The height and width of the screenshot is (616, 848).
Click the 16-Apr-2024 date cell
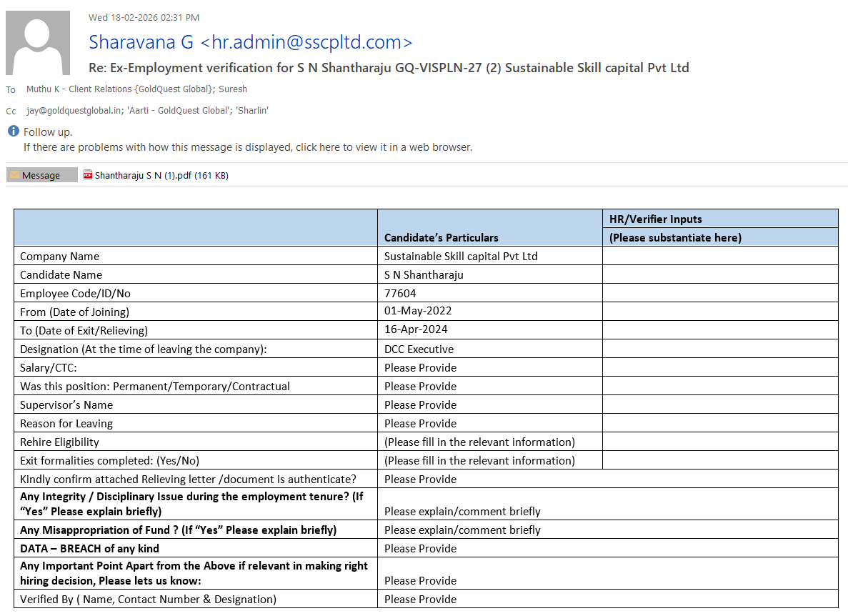click(490, 330)
